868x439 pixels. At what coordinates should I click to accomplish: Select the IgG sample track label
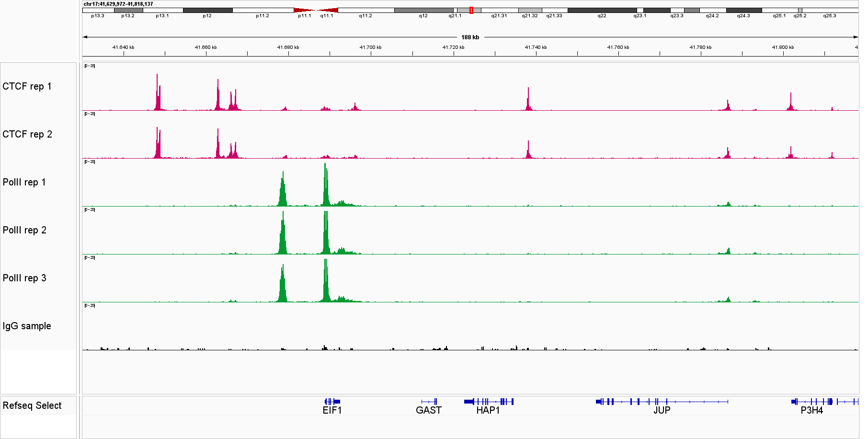pos(27,326)
